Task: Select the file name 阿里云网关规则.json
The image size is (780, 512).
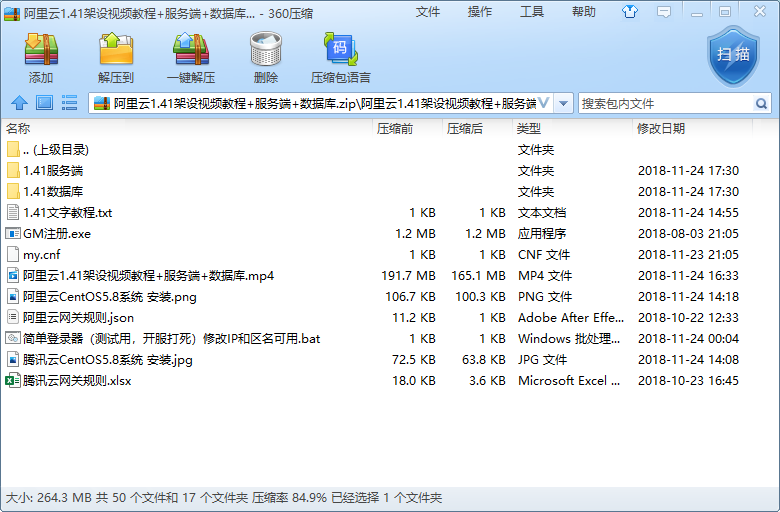Action: click(x=78, y=317)
